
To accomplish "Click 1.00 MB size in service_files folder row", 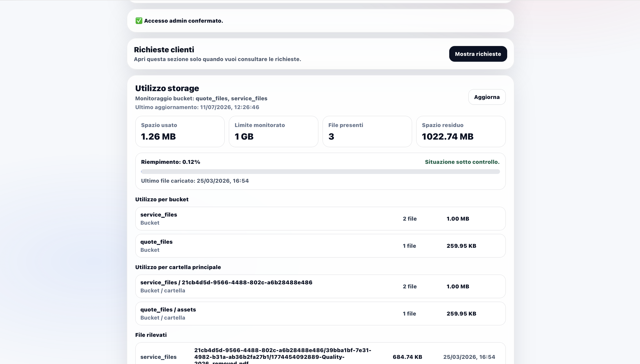I will (458, 287).
